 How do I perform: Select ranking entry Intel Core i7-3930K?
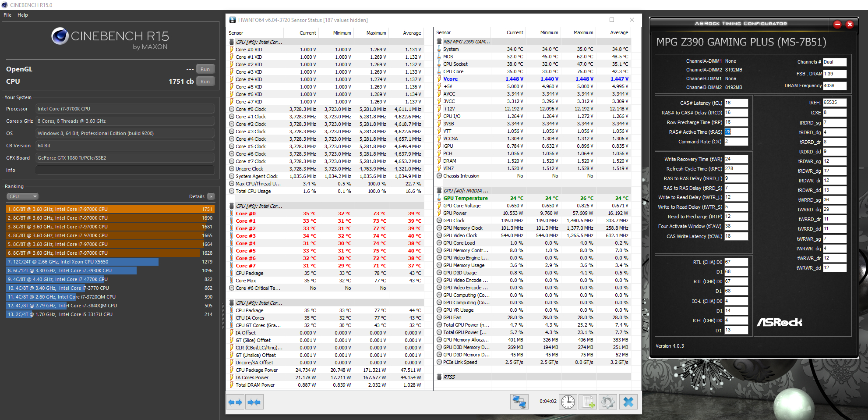[110, 271]
